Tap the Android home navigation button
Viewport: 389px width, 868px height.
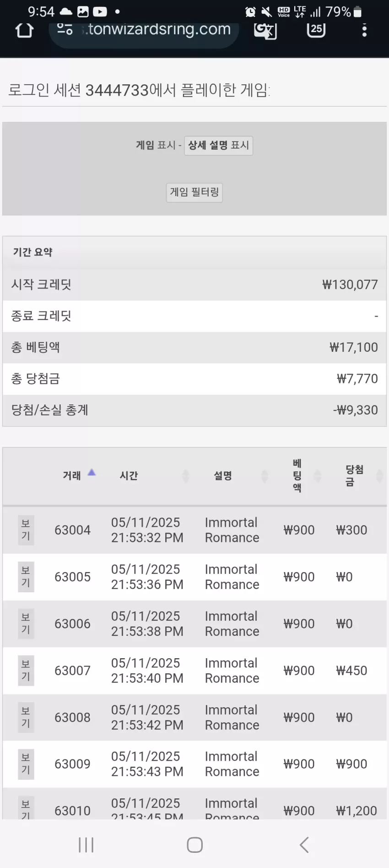point(194,845)
